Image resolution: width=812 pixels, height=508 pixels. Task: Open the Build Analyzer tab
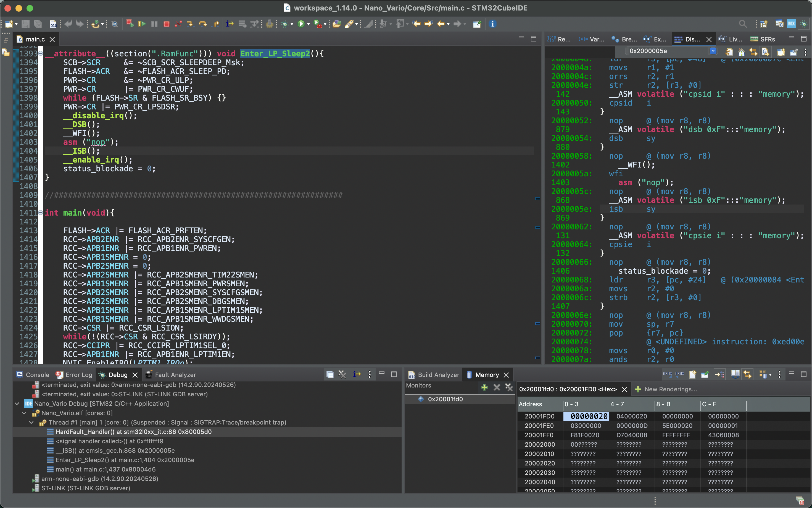coord(434,375)
